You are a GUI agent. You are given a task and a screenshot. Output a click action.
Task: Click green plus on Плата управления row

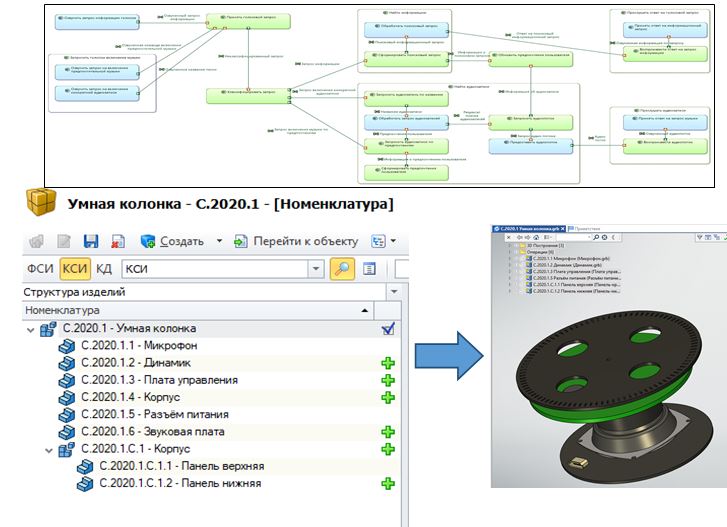[388, 380]
